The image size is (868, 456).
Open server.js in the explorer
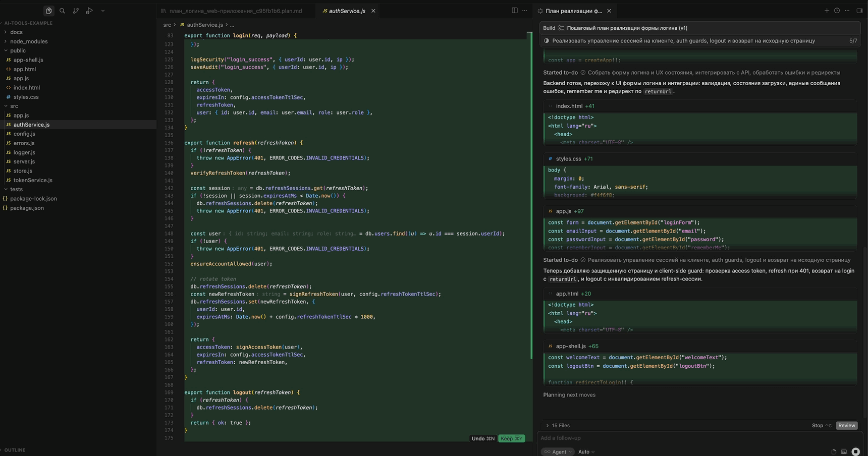[x=24, y=161]
